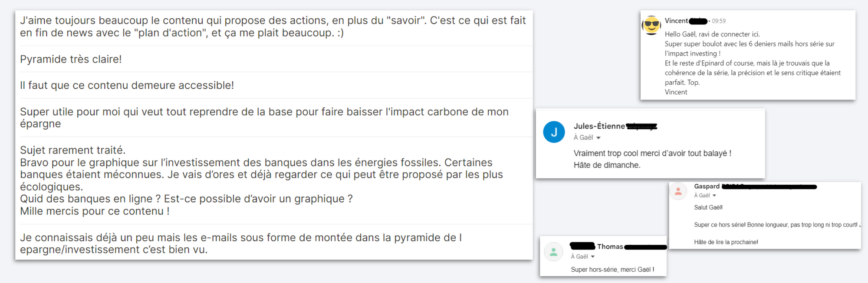Click the "Super utile pour moi" feedback row
The width and height of the screenshot is (868, 283).
tap(274, 118)
